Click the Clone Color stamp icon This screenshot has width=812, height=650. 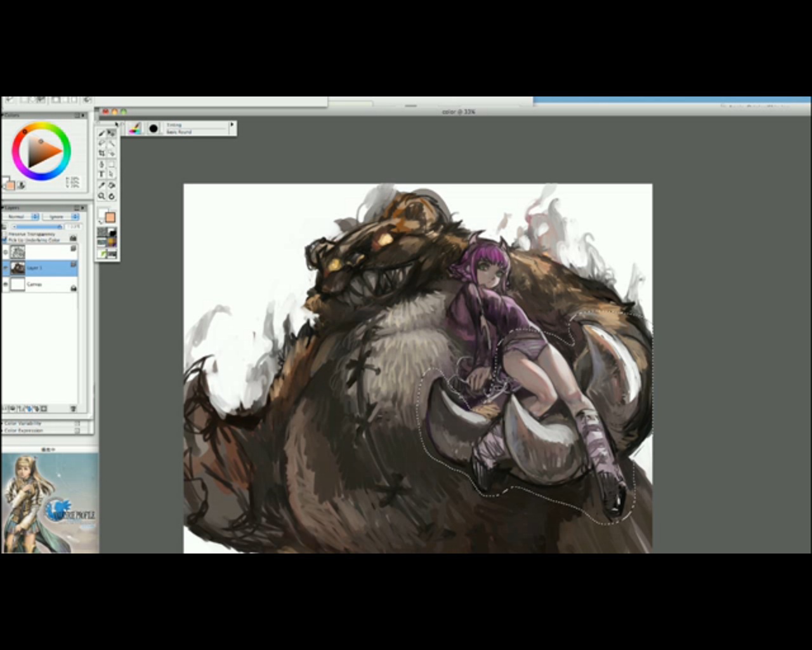(21, 185)
